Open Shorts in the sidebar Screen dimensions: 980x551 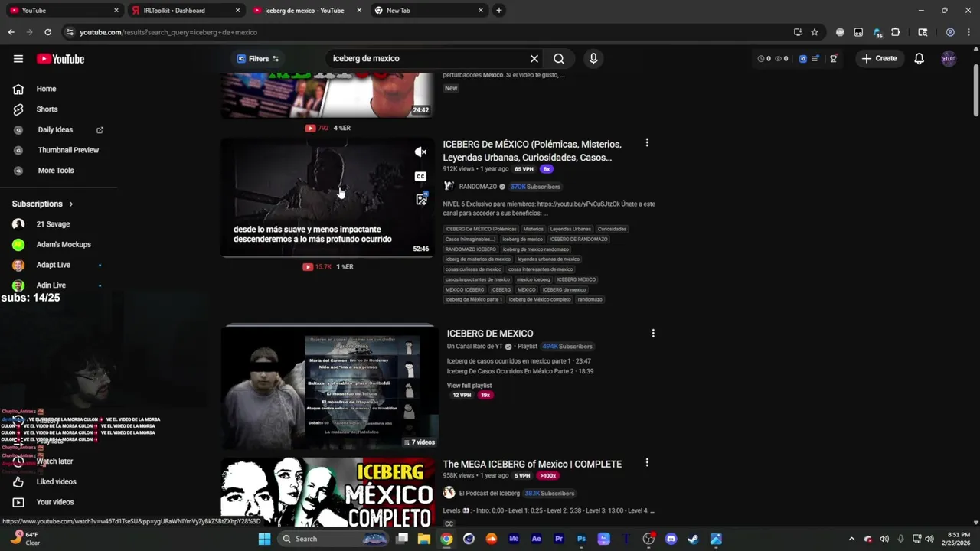click(47, 109)
